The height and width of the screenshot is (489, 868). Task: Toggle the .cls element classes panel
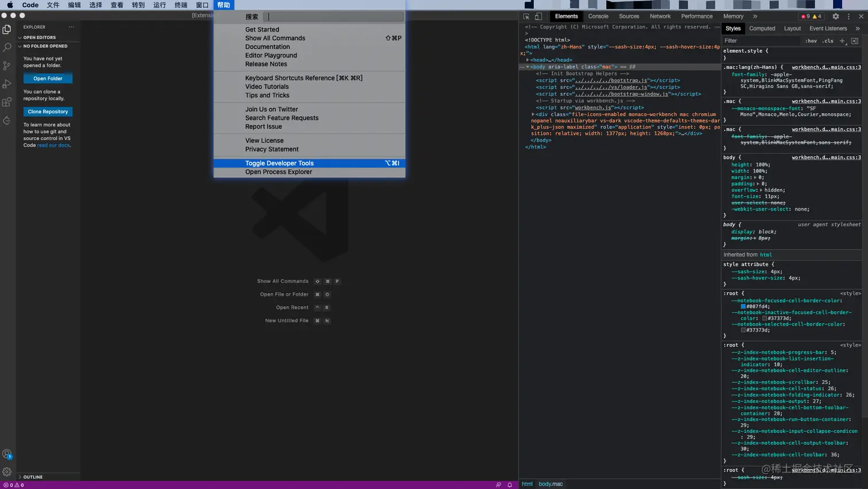click(827, 41)
